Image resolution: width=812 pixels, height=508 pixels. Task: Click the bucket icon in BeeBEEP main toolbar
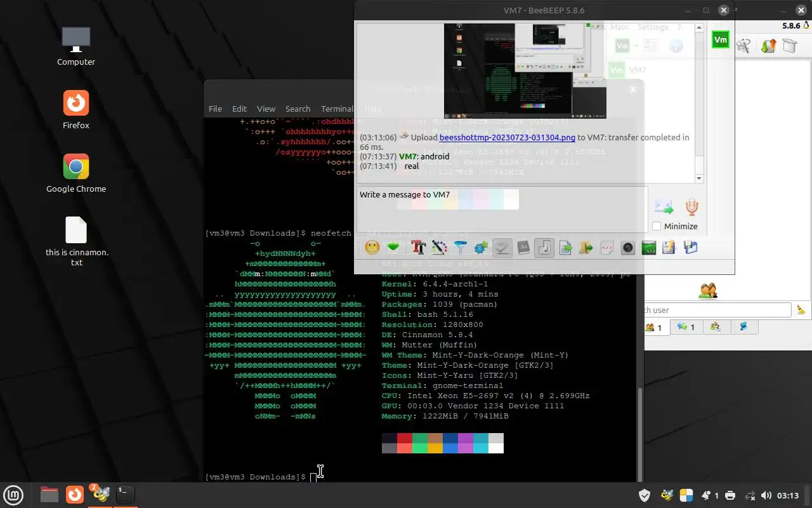click(x=790, y=46)
